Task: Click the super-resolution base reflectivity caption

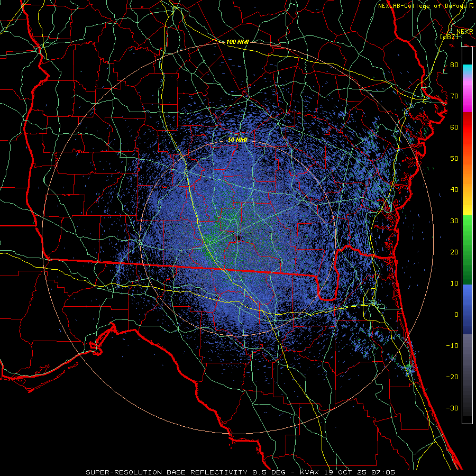Action: [241, 472]
